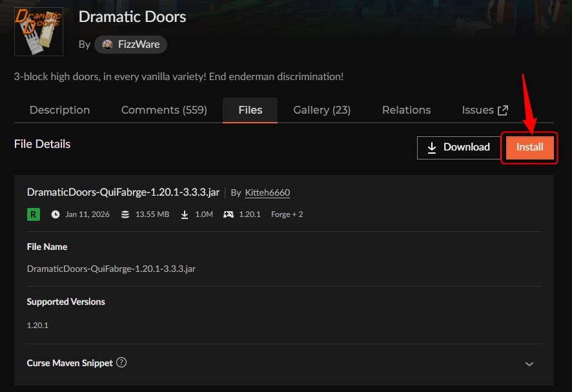Open the Gallery (23) tab

click(x=322, y=110)
